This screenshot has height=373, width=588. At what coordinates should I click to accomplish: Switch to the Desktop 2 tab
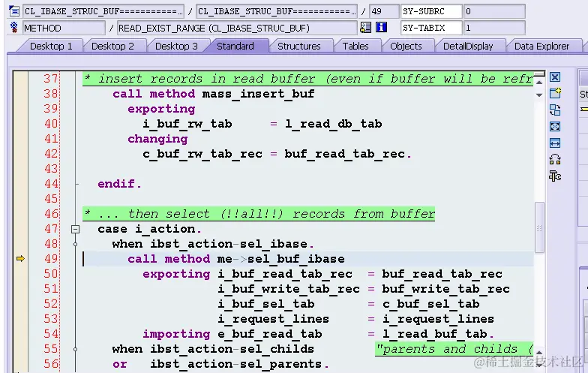(112, 47)
